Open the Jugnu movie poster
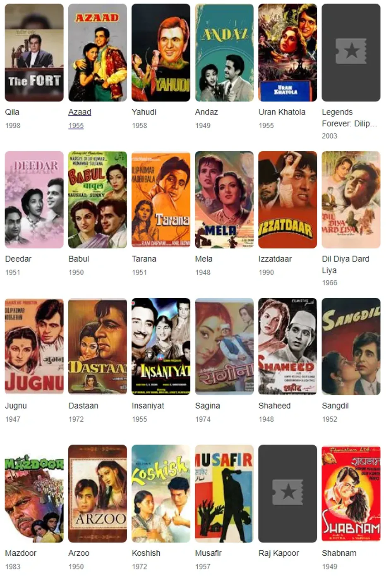The width and height of the screenshot is (386, 588). click(x=34, y=347)
